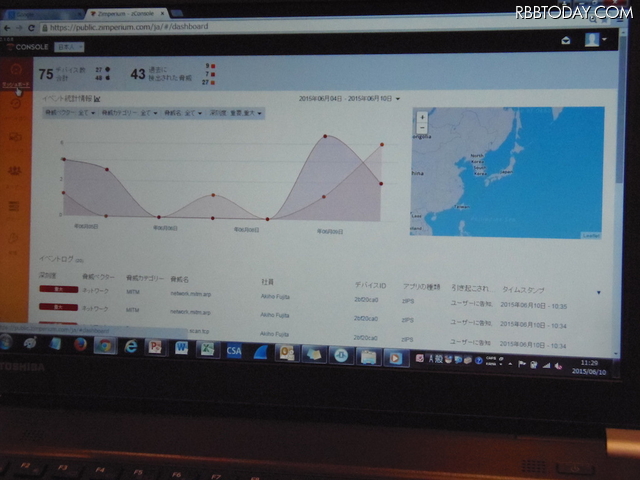Open second row Akiho Fujita link
640x480 pixels.
coord(275,315)
